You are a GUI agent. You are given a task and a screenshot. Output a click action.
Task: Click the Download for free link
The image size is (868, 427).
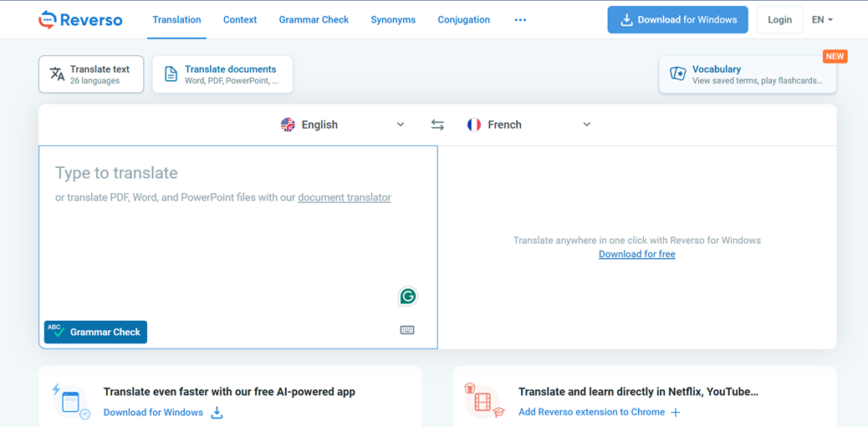click(637, 254)
